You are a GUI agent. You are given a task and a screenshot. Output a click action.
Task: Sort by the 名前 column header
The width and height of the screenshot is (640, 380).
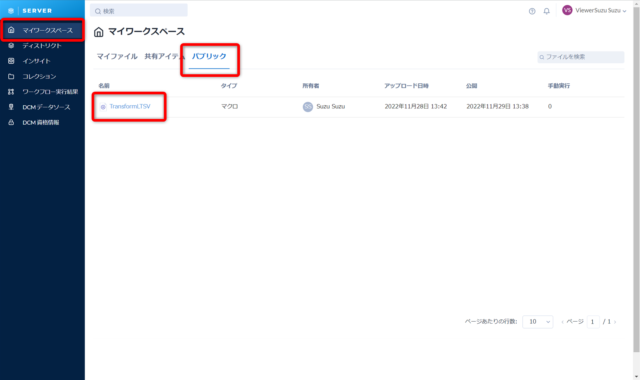104,86
